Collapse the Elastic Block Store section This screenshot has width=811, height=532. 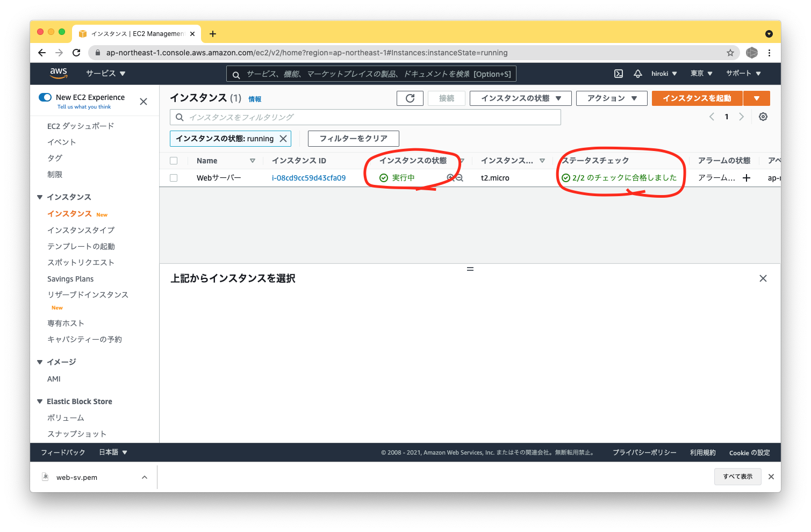[40, 401]
